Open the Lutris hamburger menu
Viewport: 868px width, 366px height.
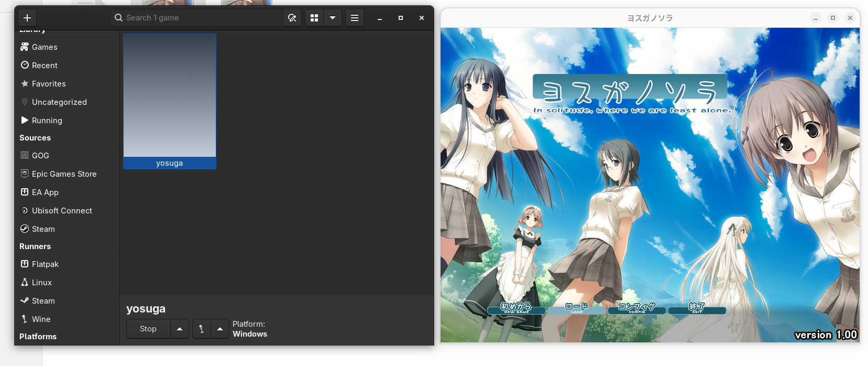[355, 18]
